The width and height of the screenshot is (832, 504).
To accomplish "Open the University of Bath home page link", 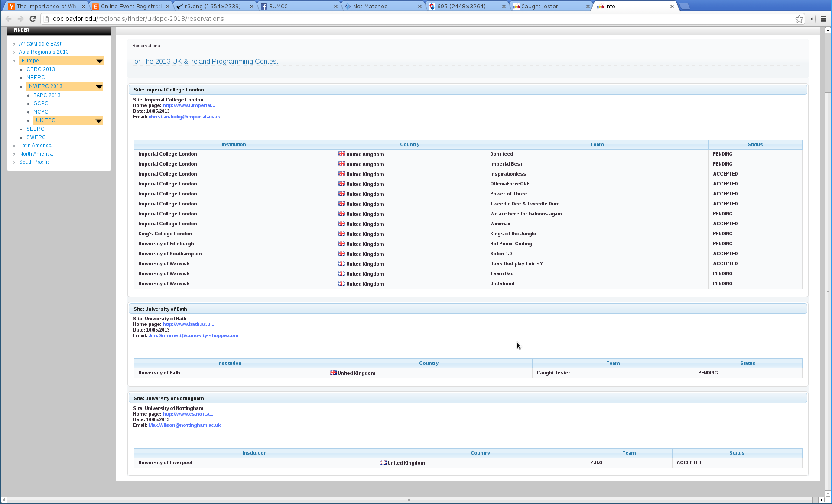I will [188, 324].
